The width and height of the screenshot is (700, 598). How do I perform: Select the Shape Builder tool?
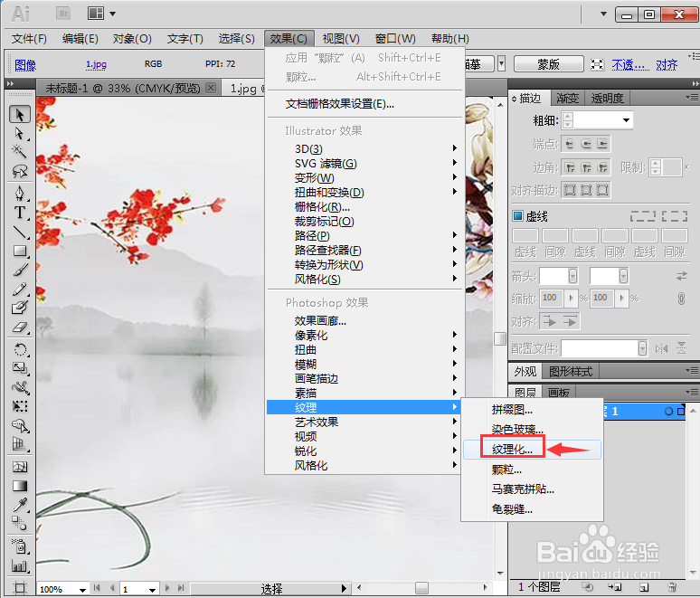20,425
